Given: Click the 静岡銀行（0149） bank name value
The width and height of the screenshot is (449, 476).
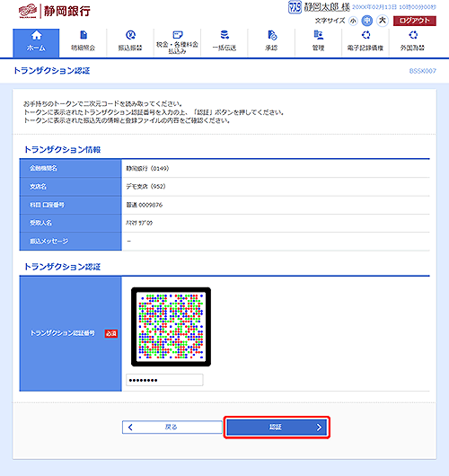Looking at the screenshot, I should coord(147,169).
